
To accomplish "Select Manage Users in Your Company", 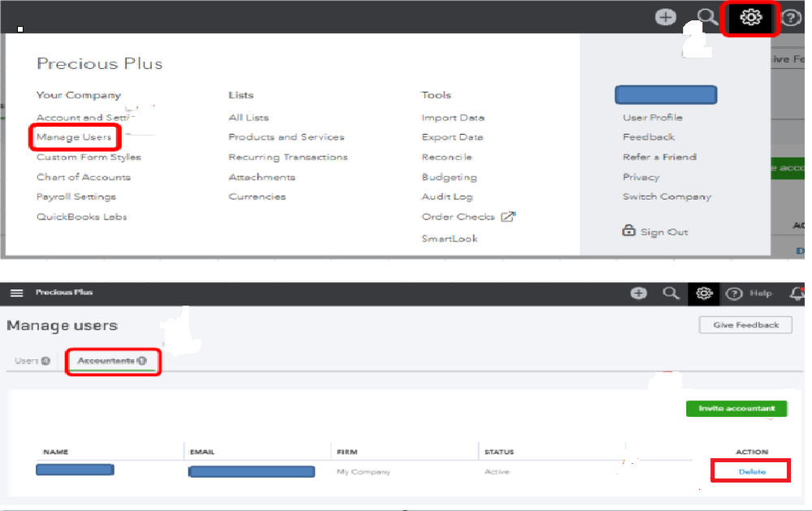I will point(74,137).
